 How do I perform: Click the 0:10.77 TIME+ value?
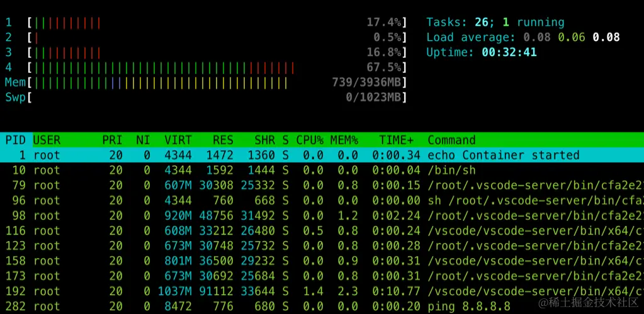[397, 291]
